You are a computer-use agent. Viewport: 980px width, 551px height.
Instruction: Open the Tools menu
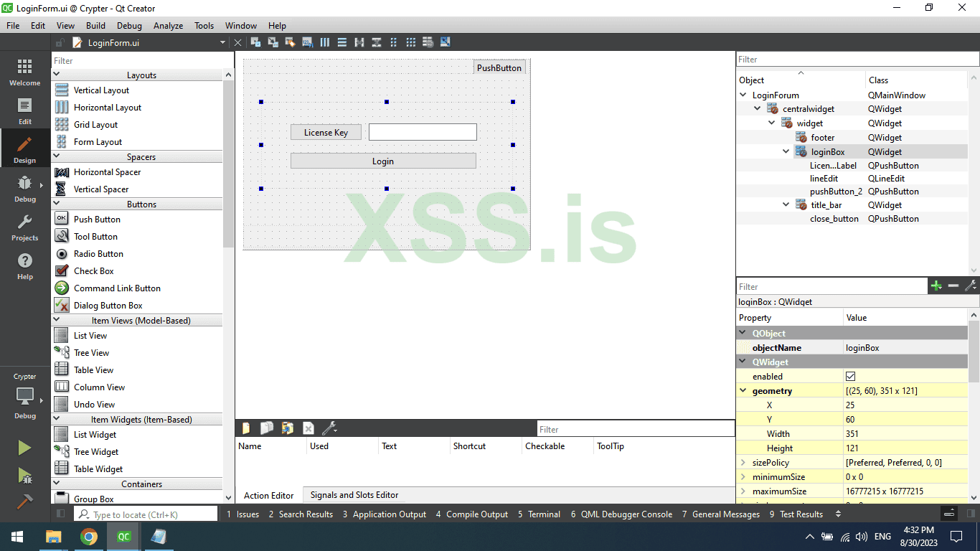[204, 25]
